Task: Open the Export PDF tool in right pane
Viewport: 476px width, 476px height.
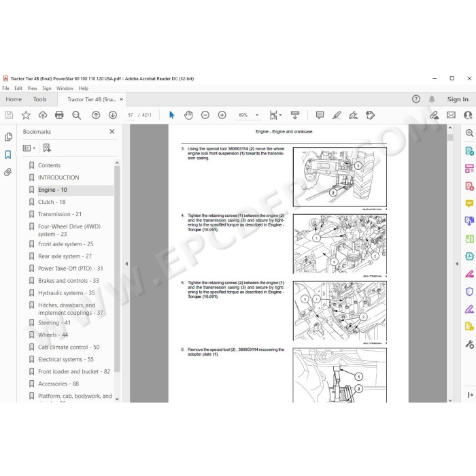Action: tap(469, 151)
